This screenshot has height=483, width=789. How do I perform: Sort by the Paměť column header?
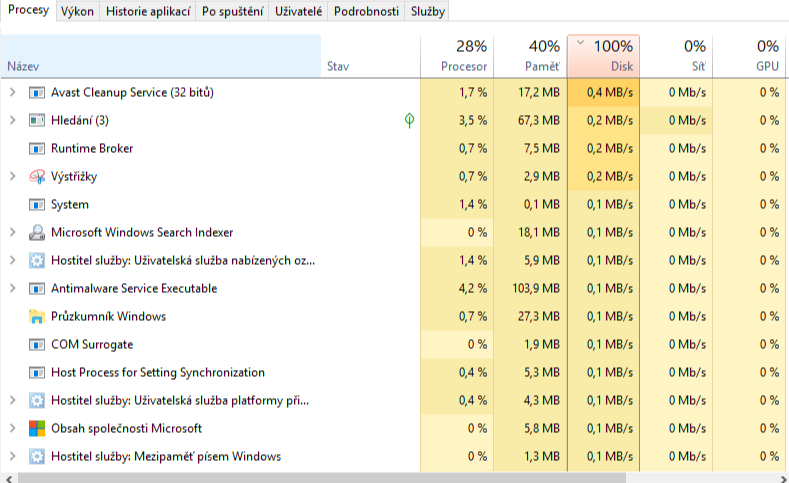pos(530,56)
